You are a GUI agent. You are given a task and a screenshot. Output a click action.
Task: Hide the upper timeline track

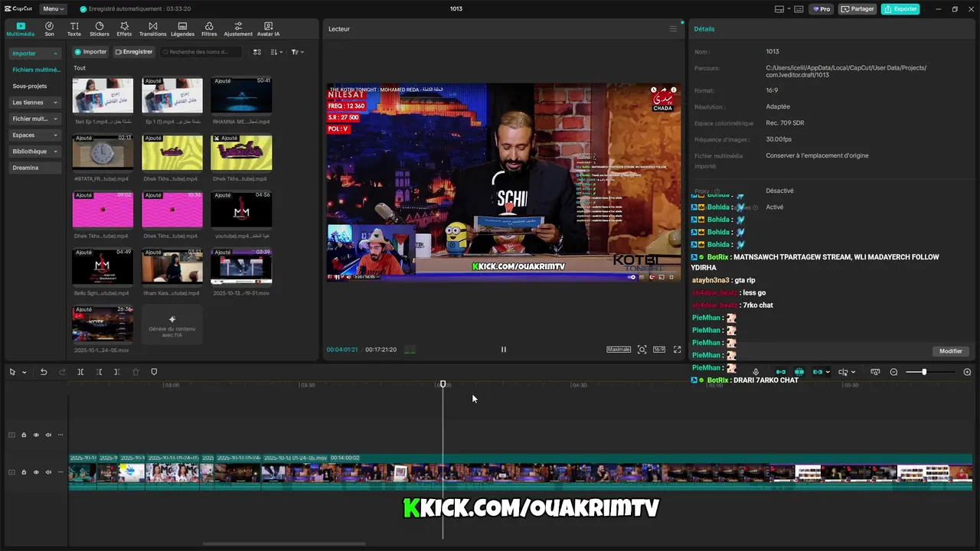36,435
